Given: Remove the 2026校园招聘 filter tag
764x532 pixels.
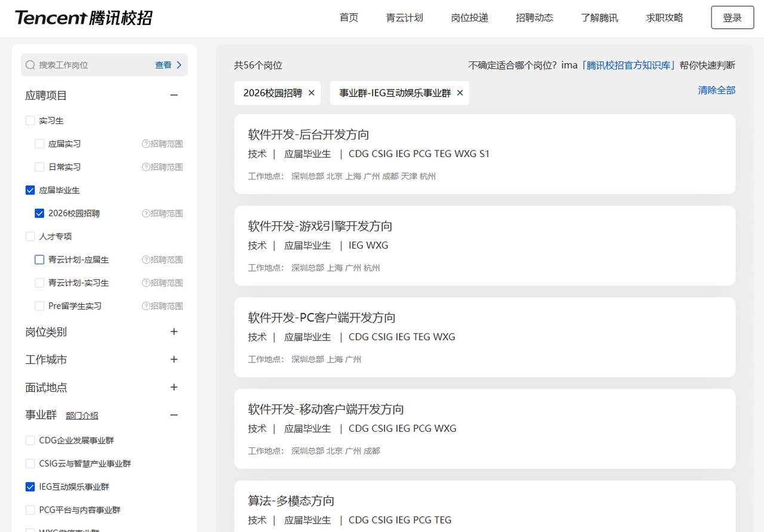Looking at the screenshot, I should 312,93.
